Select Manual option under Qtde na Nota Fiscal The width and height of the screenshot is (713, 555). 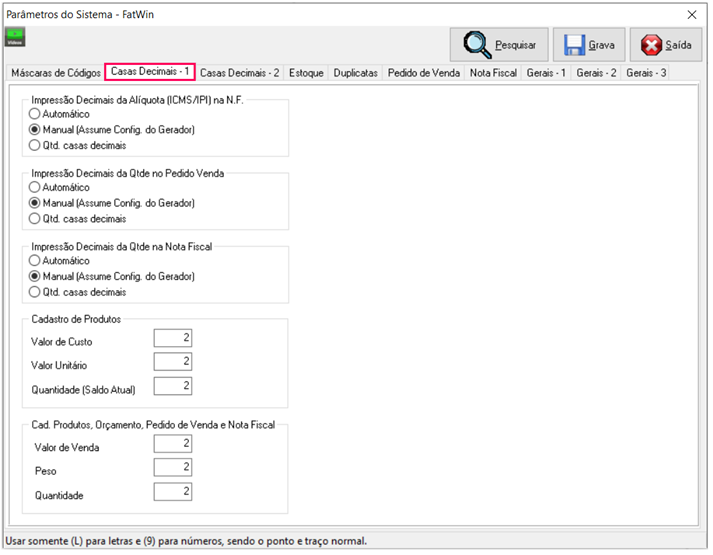(36, 276)
